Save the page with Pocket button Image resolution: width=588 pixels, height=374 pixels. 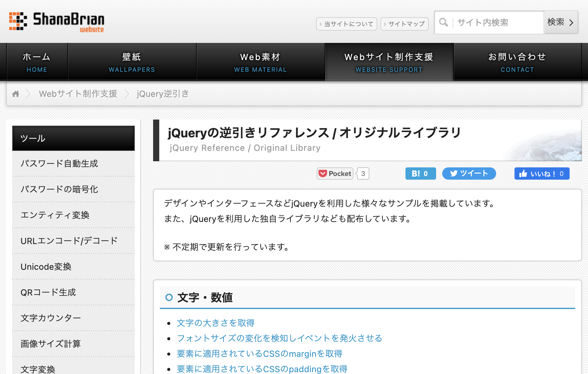[x=335, y=174]
